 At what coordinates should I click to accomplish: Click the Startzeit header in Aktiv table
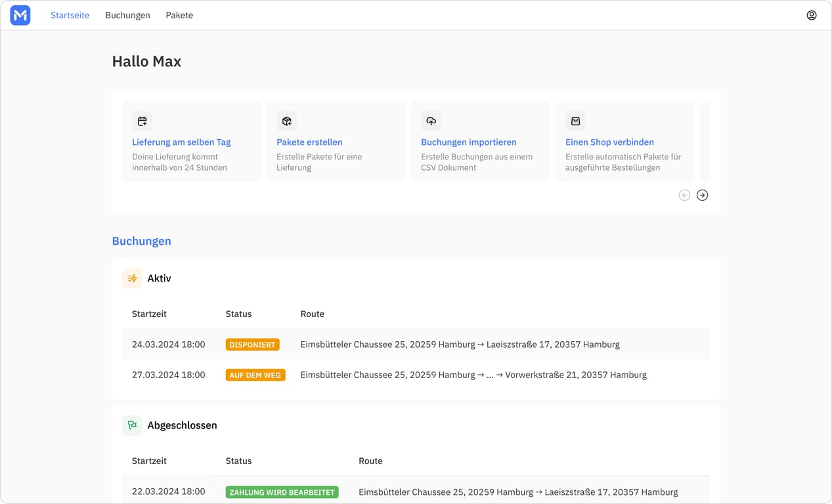149,314
